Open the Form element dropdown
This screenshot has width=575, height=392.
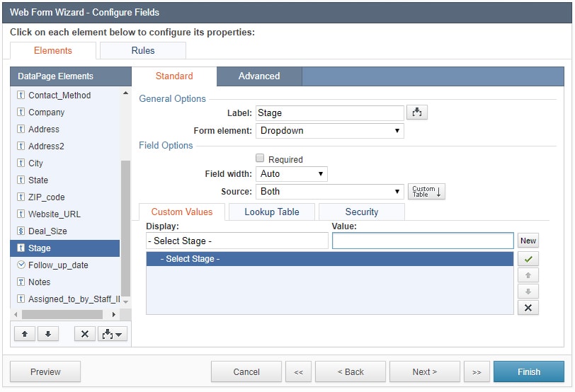coord(329,131)
